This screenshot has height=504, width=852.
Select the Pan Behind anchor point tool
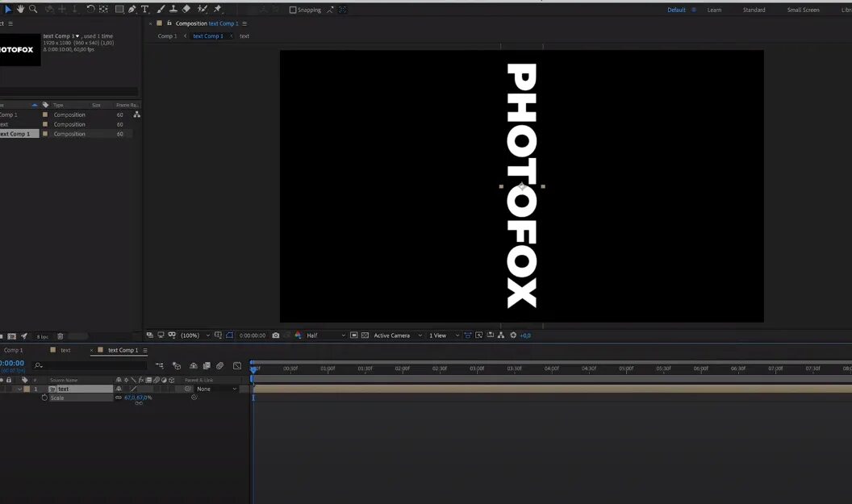[x=103, y=9]
